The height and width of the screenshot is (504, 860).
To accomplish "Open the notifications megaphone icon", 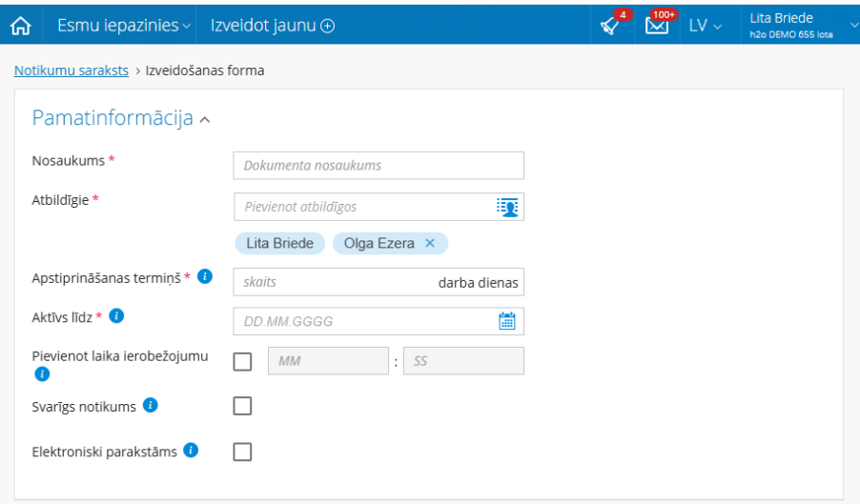I will pos(610,26).
